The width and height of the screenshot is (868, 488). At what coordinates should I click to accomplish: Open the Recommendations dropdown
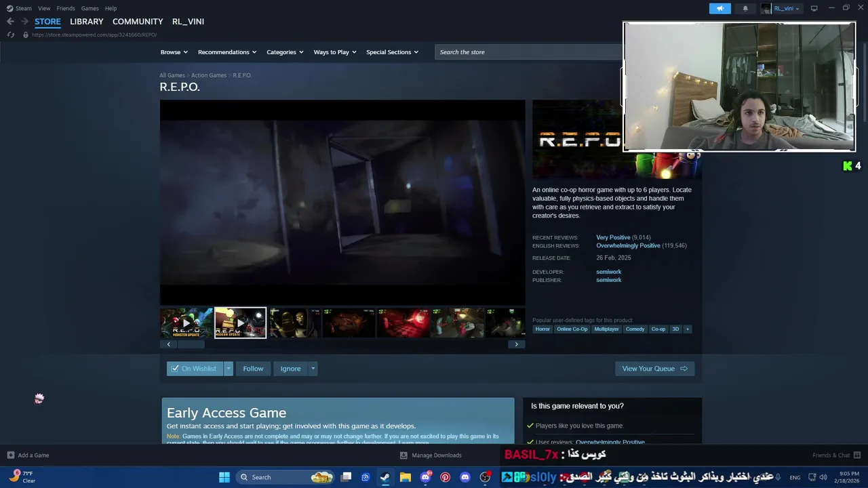(227, 52)
